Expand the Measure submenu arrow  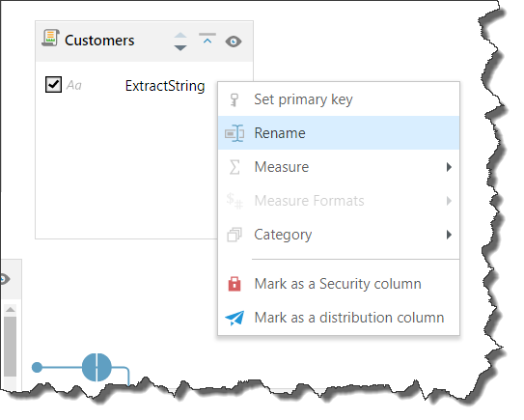click(x=449, y=167)
